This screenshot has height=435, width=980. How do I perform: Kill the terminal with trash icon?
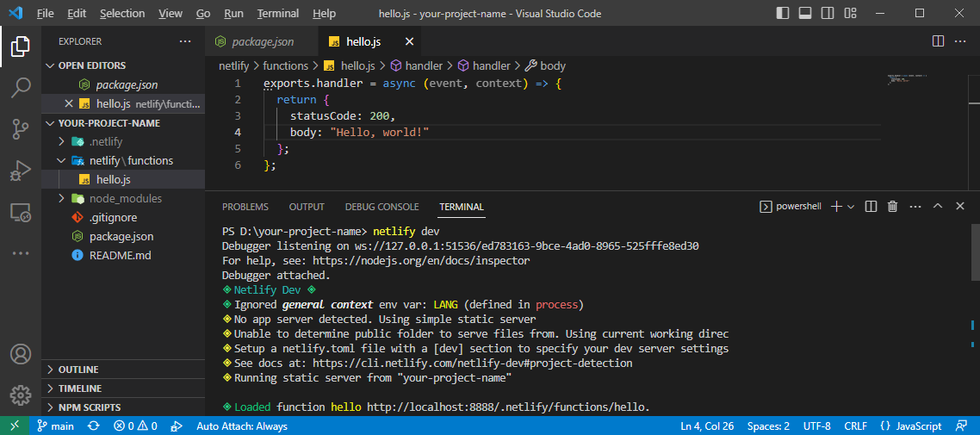click(x=892, y=207)
